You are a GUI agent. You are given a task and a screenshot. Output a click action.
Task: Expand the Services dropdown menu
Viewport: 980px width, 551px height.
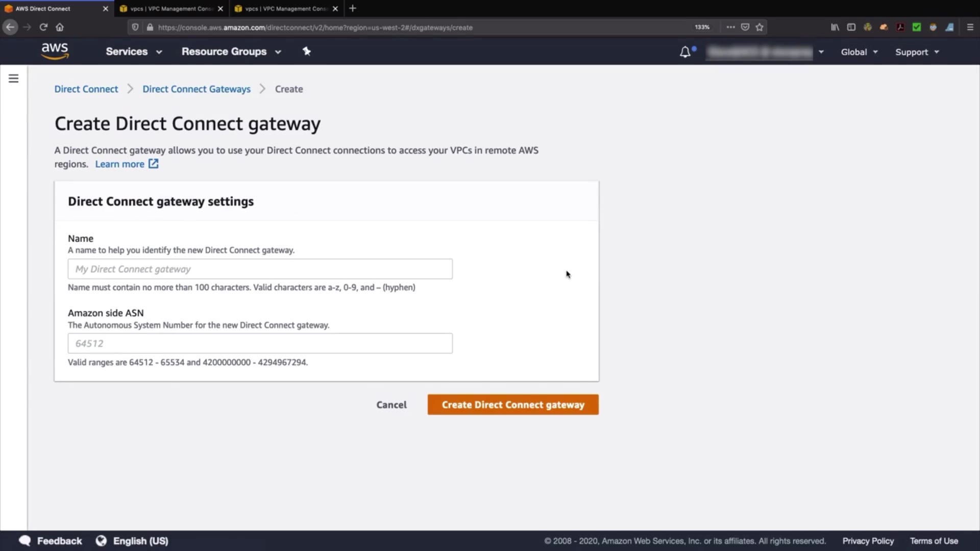[x=134, y=52]
